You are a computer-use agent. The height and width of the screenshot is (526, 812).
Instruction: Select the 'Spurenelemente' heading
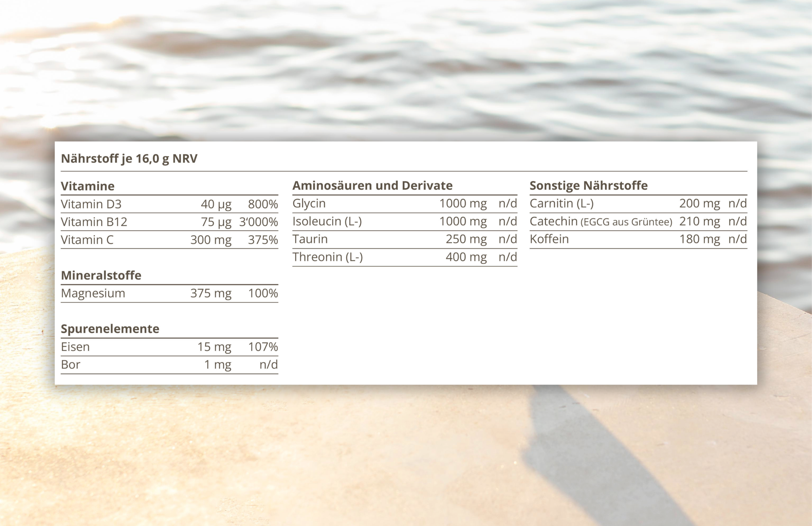tap(110, 329)
